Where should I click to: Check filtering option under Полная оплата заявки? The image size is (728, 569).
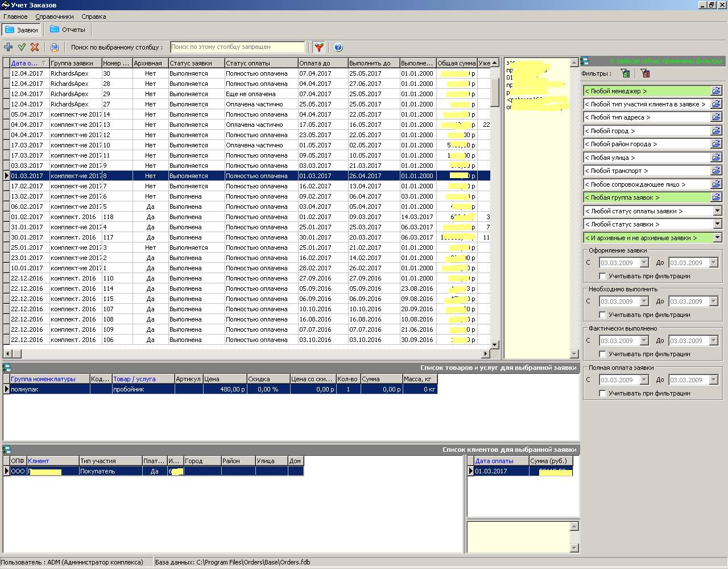(602, 394)
